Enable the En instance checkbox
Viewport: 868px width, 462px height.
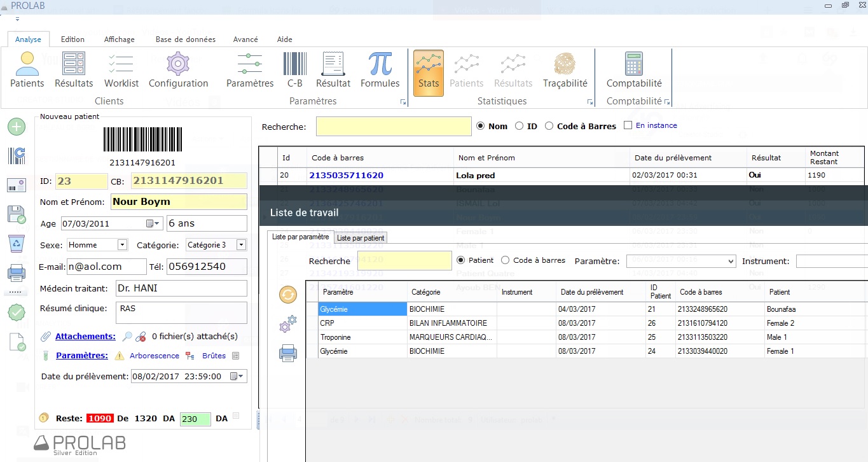pos(628,125)
